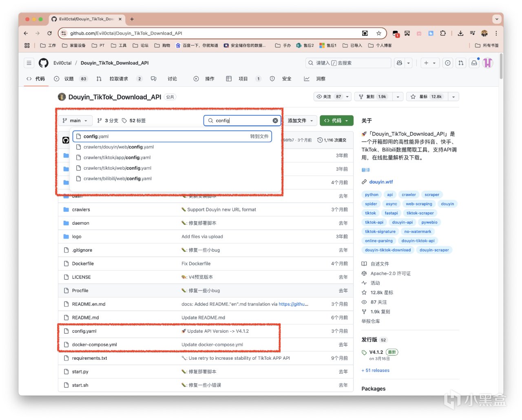Screen dimensions: 522x420
Task: Star the repository with the 星标 button
Action: tap(426, 97)
